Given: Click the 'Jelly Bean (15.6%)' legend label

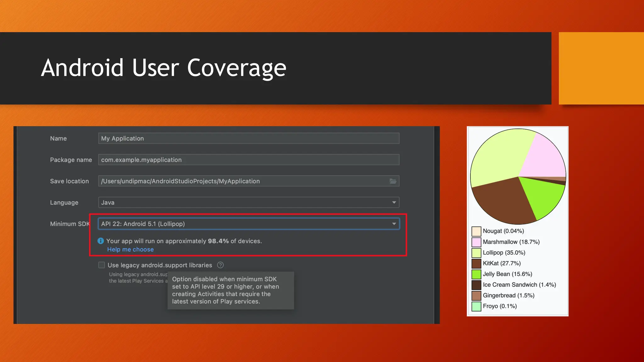Looking at the screenshot, I should 508,274.
